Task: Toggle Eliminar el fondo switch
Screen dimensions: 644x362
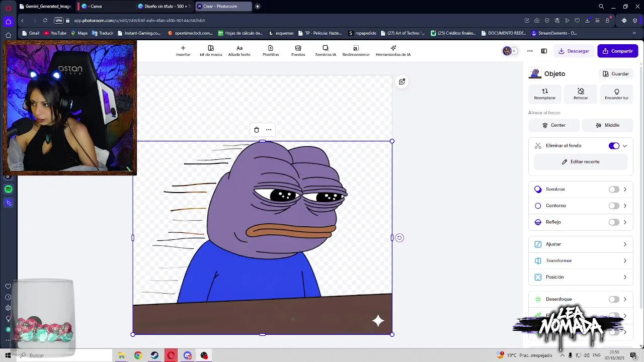Action: pyautogui.click(x=614, y=146)
